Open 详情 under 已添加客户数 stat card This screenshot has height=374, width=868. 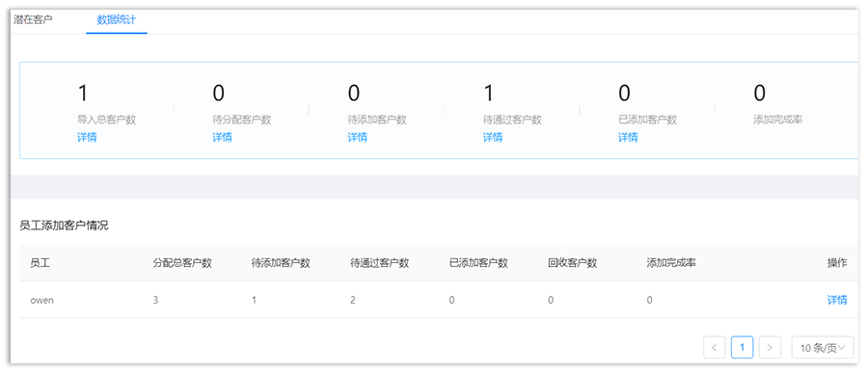[x=628, y=137]
